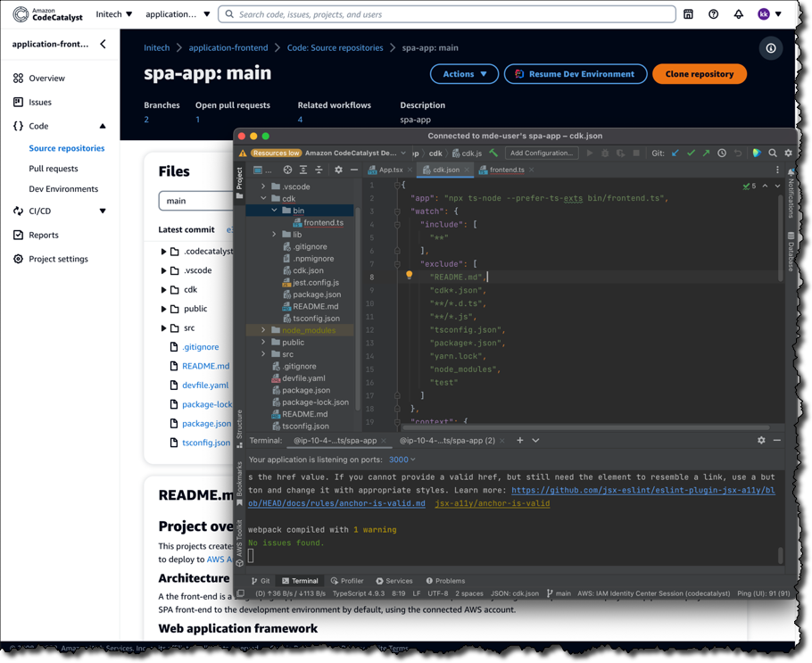Click the IDE search magnifier icon
The width and height of the screenshot is (812, 663).
coord(773,153)
